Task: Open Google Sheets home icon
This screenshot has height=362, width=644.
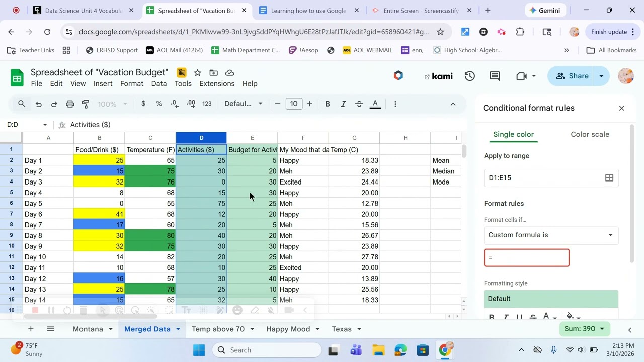Action: (17, 78)
